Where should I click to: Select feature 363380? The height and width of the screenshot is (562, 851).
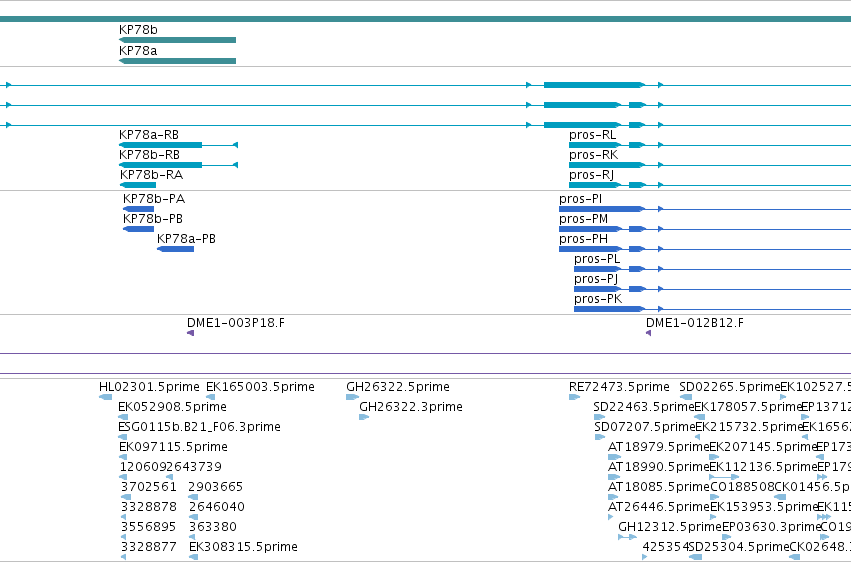tap(192, 538)
